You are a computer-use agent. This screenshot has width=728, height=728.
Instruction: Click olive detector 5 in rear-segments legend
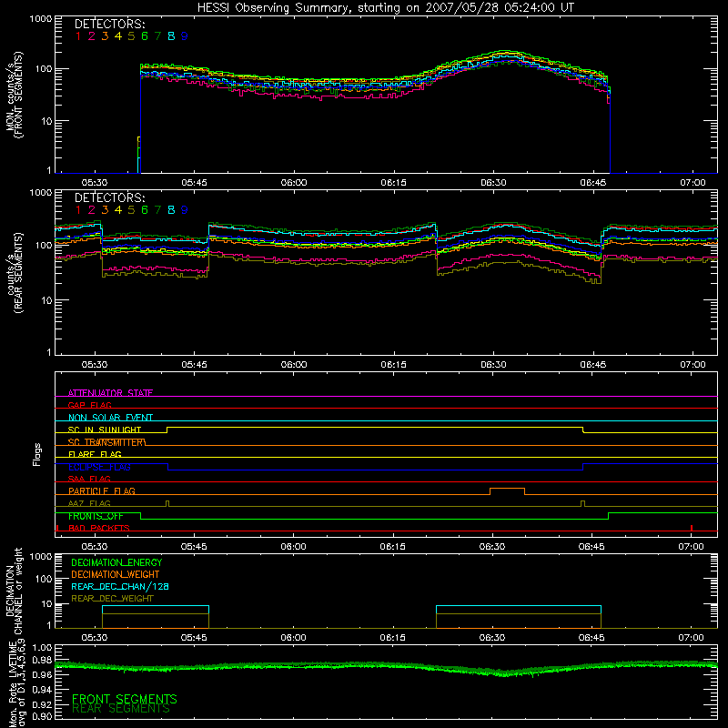pos(131,210)
